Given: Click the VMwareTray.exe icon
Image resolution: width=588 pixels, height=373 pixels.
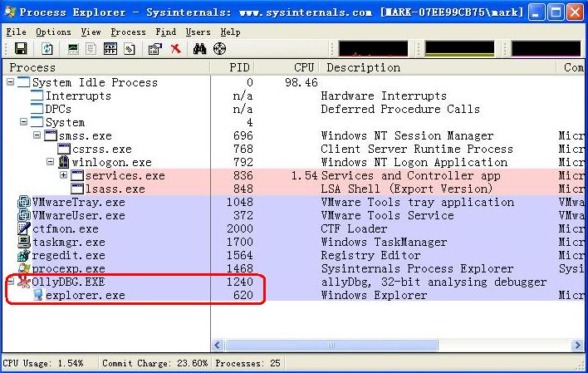Looking at the screenshot, I should [x=24, y=202].
